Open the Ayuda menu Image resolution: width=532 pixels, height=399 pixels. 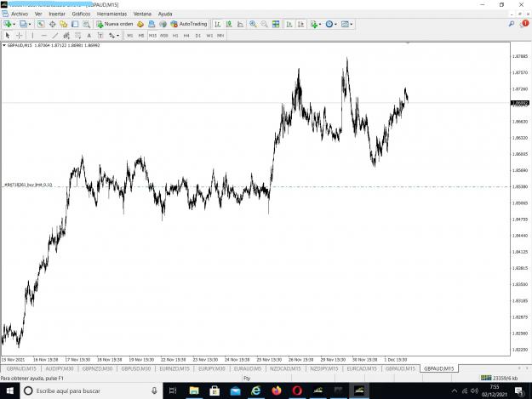click(165, 14)
